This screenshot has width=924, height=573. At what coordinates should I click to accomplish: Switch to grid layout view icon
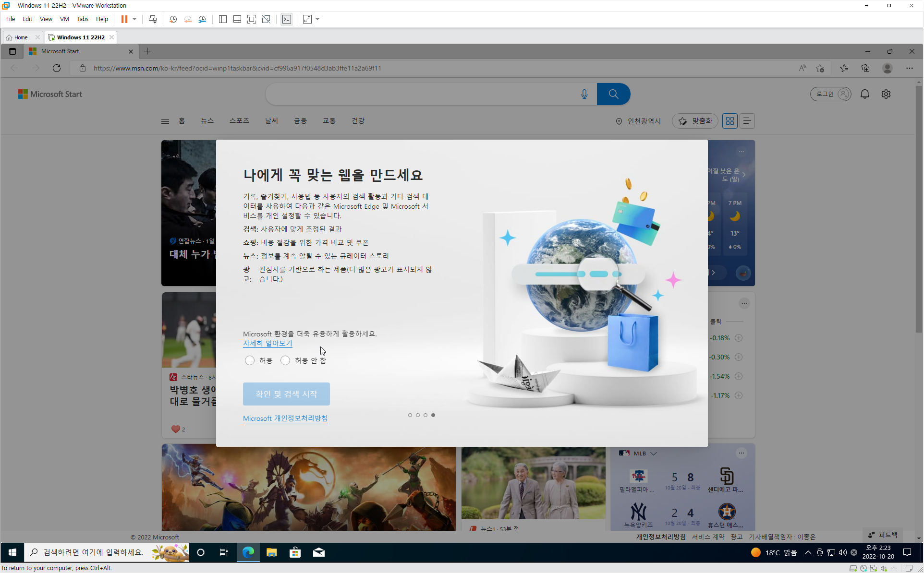[729, 121]
